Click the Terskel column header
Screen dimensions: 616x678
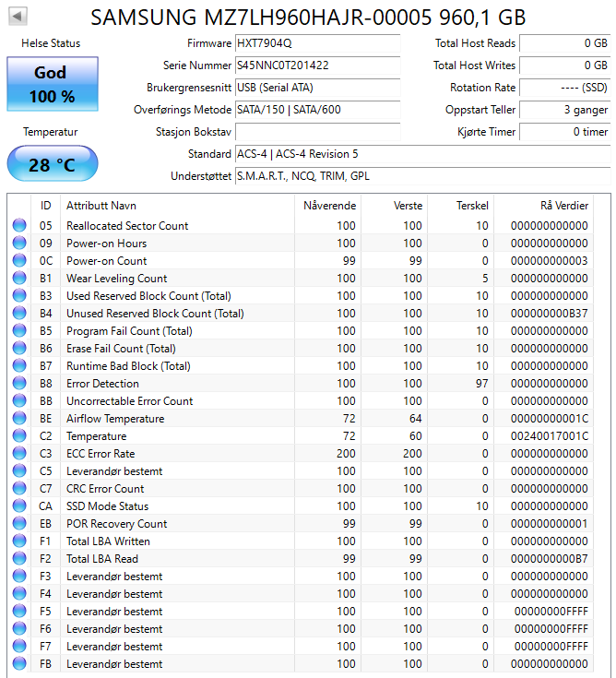(461, 206)
